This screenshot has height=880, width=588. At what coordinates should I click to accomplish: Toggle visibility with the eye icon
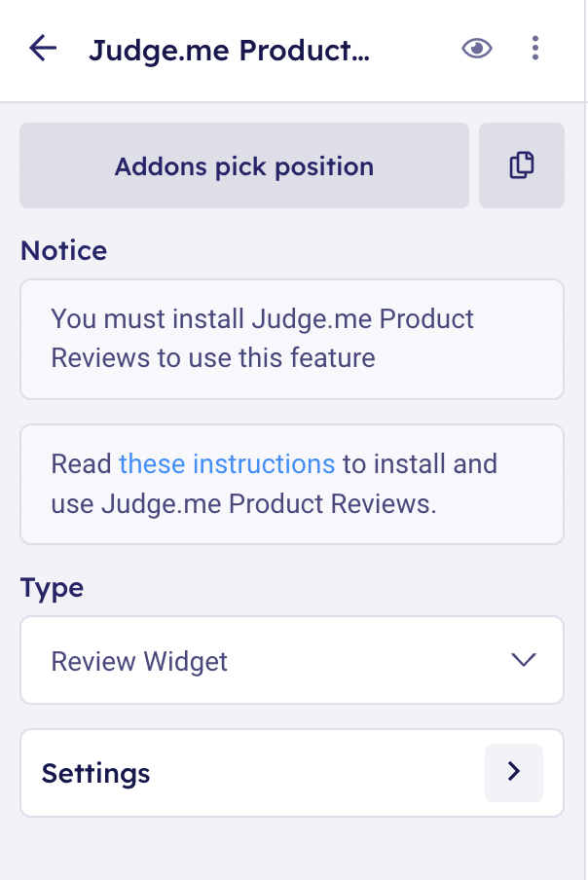coord(477,49)
